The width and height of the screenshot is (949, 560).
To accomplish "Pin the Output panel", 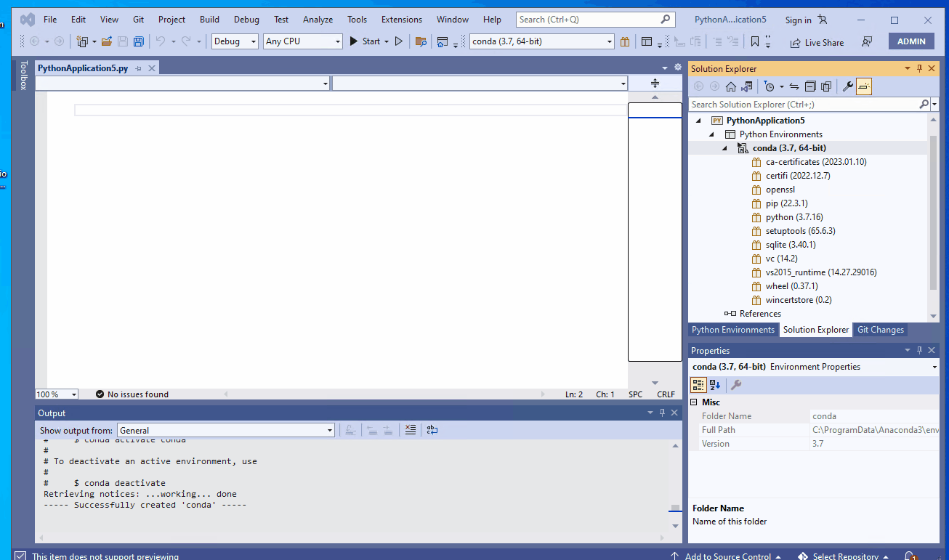I will (x=662, y=413).
